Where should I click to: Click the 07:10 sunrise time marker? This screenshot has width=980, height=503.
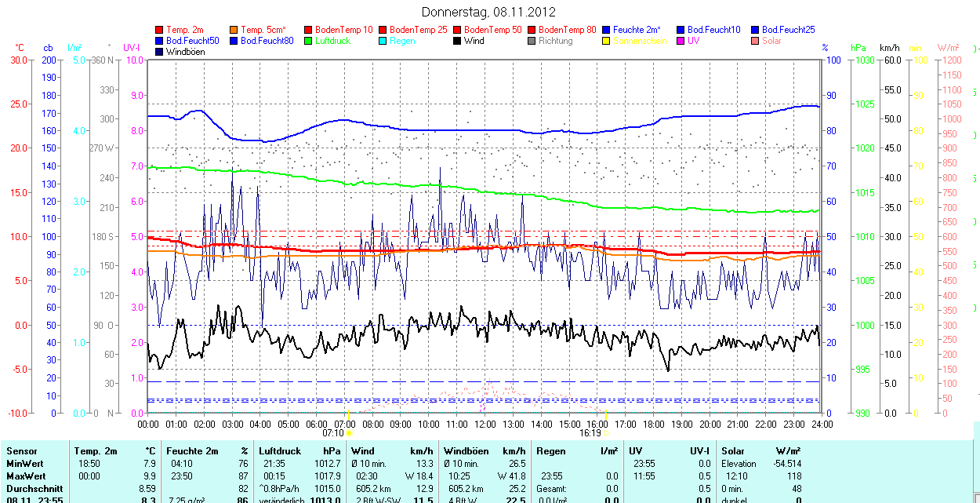pos(333,432)
